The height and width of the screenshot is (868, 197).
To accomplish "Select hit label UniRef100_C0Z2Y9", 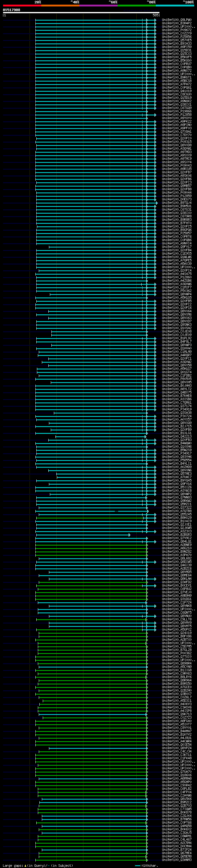I will point(177,33).
